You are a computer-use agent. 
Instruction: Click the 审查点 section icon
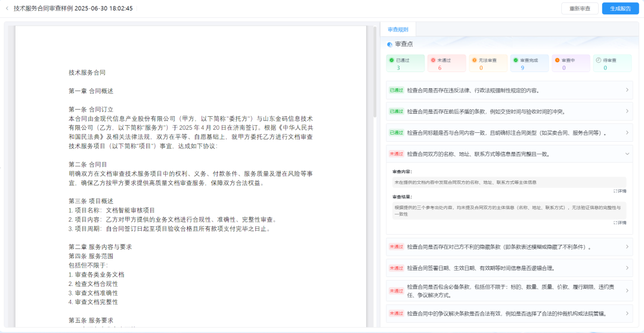[x=389, y=44]
